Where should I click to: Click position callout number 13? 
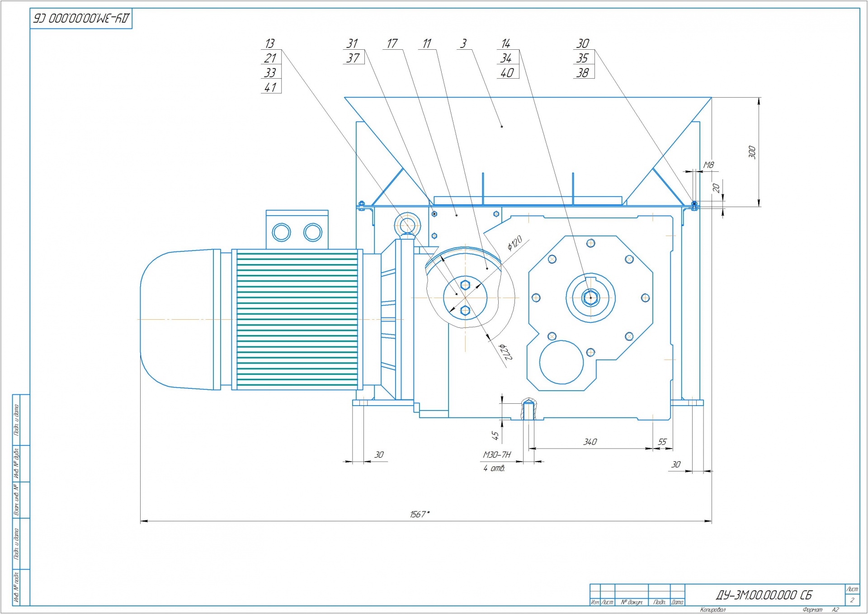[270, 43]
